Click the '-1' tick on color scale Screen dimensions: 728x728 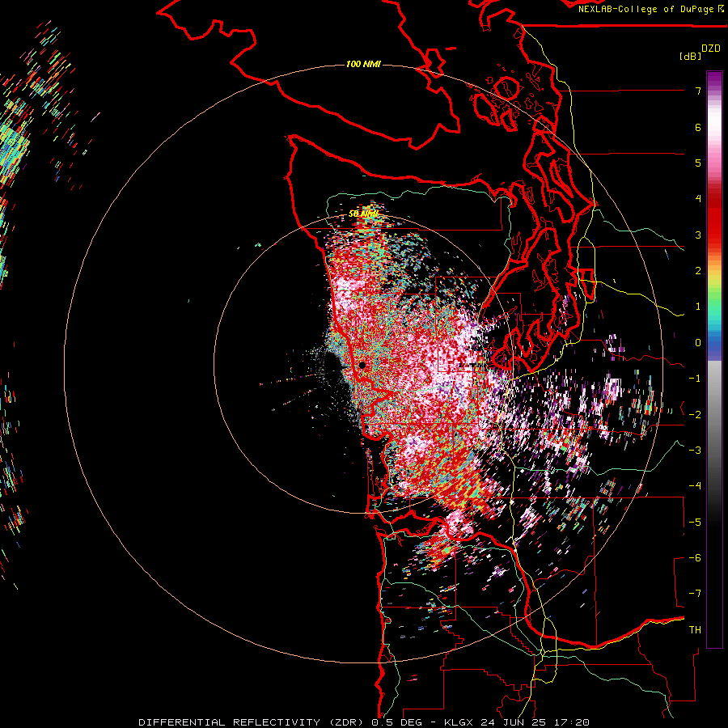(695, 379)
